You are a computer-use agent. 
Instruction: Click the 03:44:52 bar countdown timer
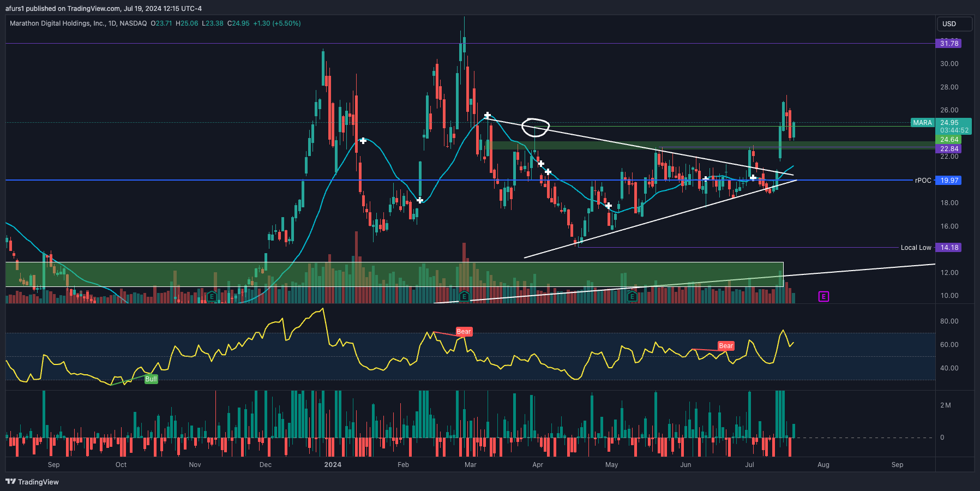[x=954, y=131]
